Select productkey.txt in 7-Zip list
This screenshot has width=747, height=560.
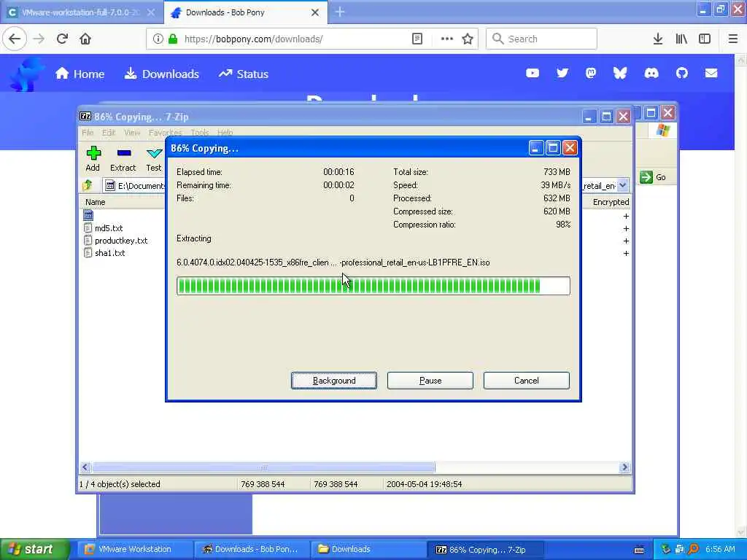[121, 241]
